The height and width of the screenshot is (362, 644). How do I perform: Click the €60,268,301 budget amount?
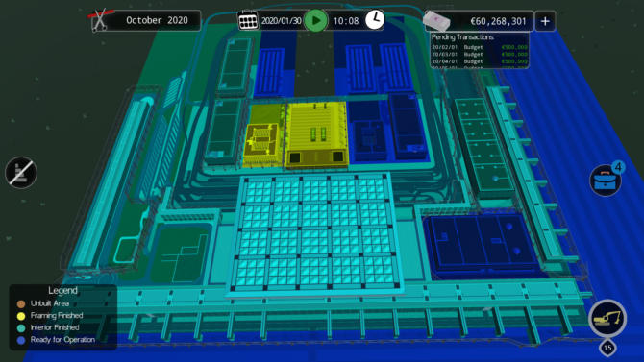(498, 21)
